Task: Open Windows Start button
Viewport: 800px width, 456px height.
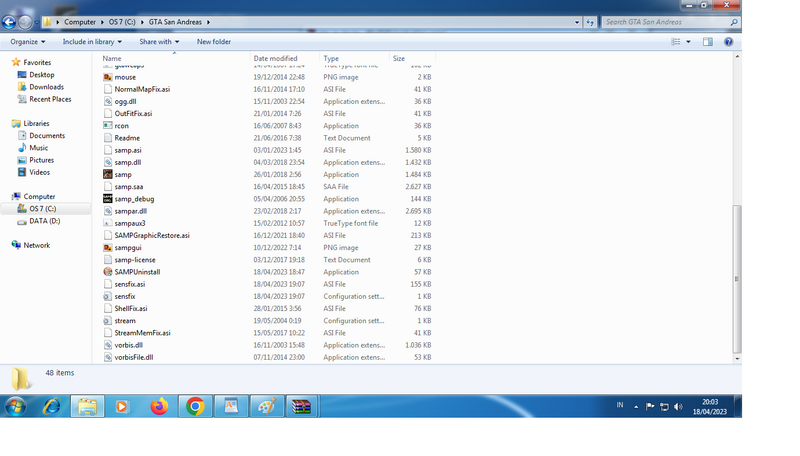Action: tap(15, 407)
